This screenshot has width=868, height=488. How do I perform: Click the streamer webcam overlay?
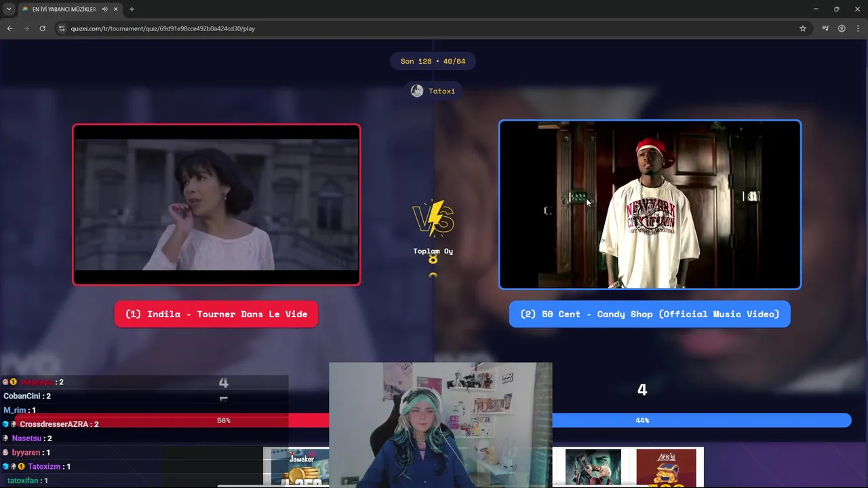point(441,425)
